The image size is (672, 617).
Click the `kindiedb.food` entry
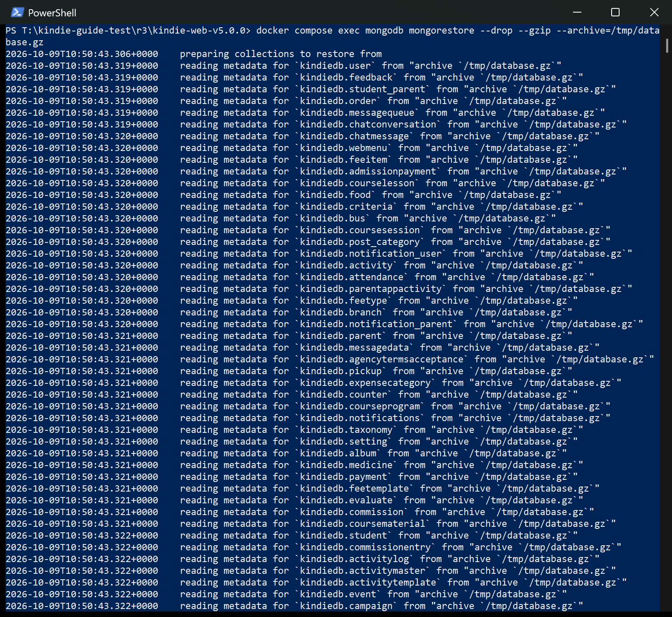tap(336, 195)
